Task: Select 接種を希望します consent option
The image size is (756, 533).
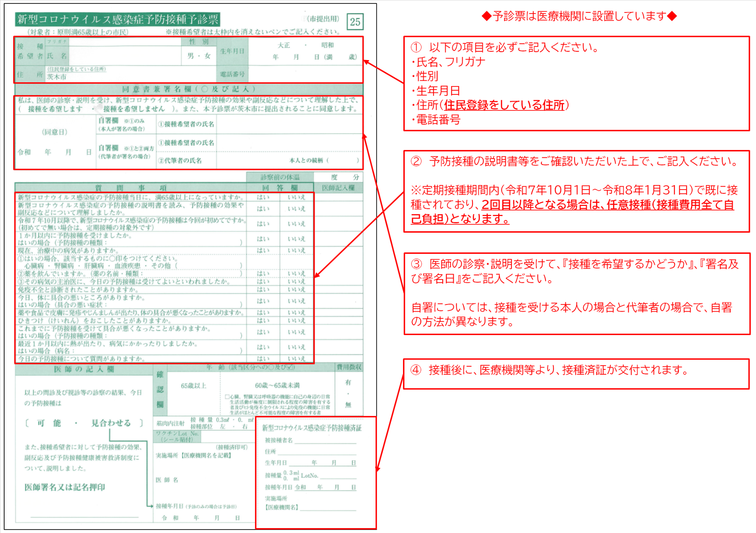Action: [55, 109]
